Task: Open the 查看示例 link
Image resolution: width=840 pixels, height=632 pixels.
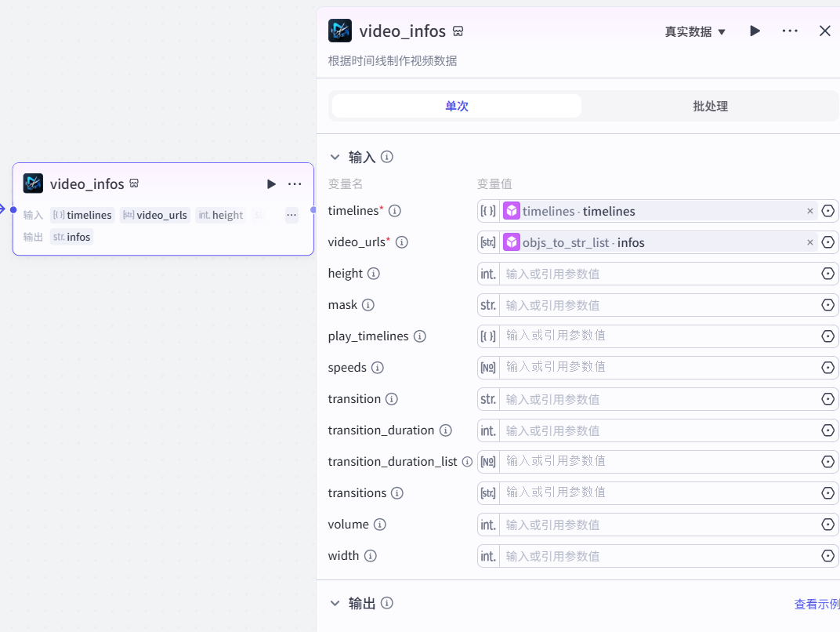Action: click(816, 604)
